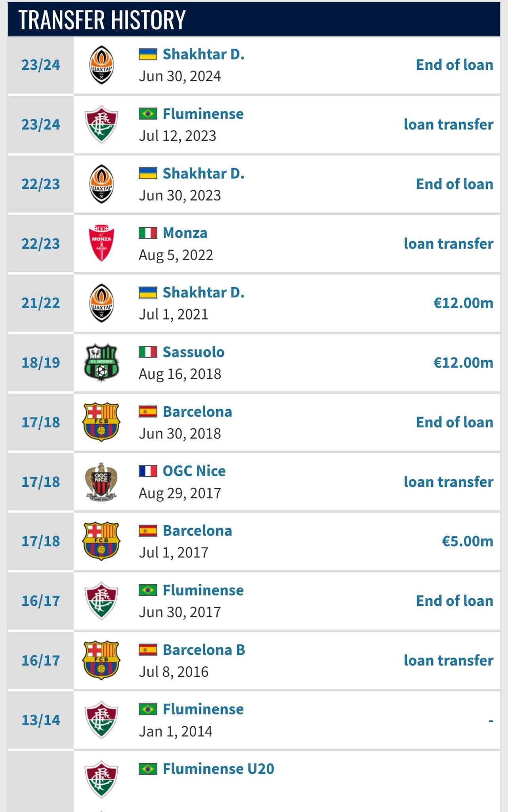508x812 pixels.
Task: Open the Barcelona B club link
Action: pos(204,650)
